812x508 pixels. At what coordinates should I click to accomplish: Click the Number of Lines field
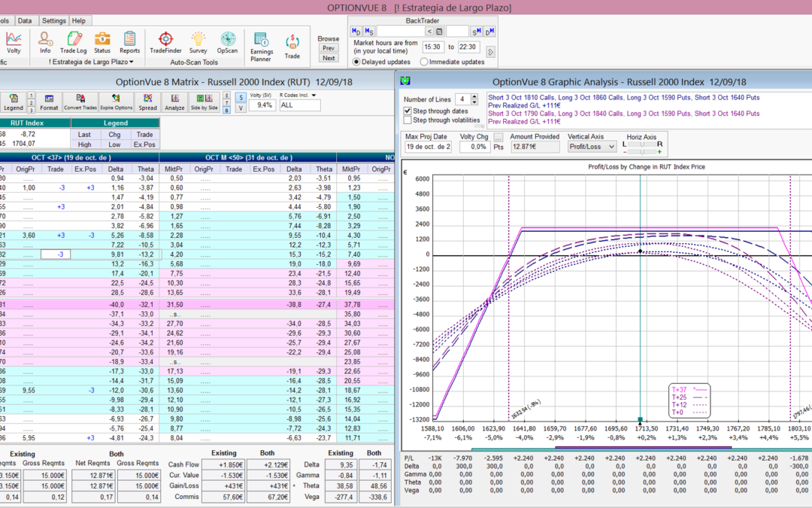(x=462, y=99)
